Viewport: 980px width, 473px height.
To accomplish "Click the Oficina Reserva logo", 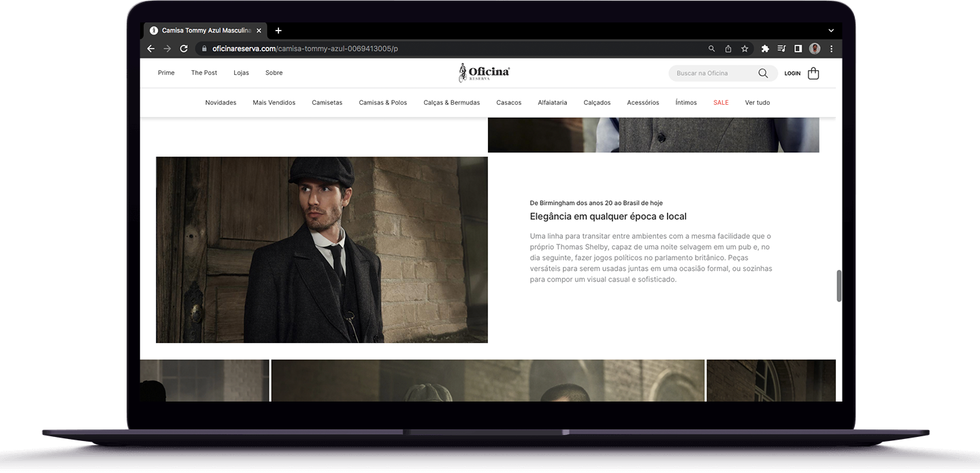I will 484,72.
